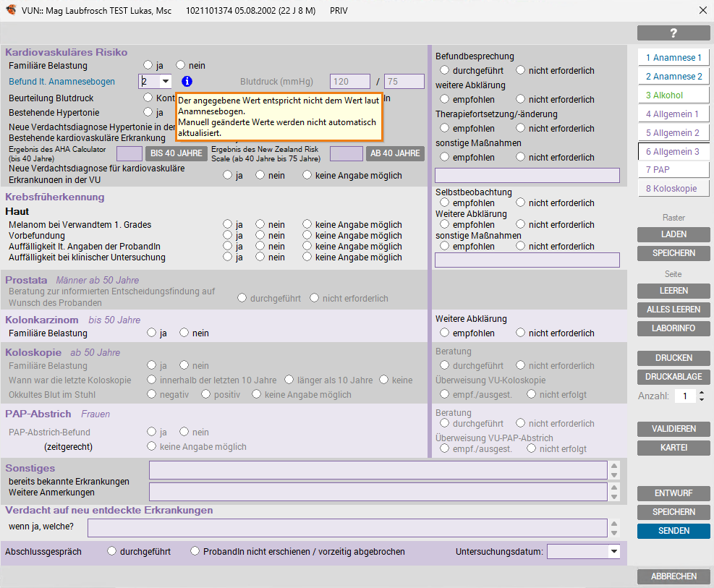Viewport: 714px width, 588px height.
Task: Click the systolic blood pressure field 120
Action: [x=349, y=82]
